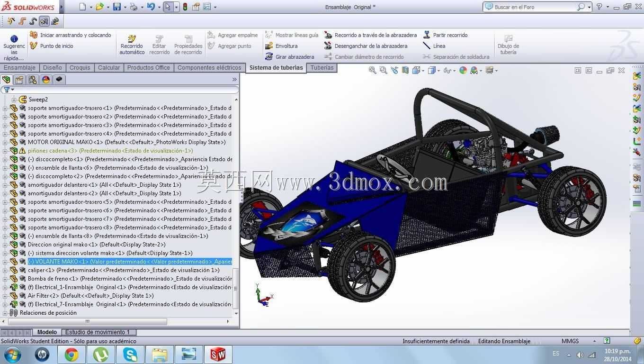Image resolution: width=644 pixels, height=364 pixels.
Task: Switch to the Modelo tab
Action: pyautogui.click(x=47, y=332)
